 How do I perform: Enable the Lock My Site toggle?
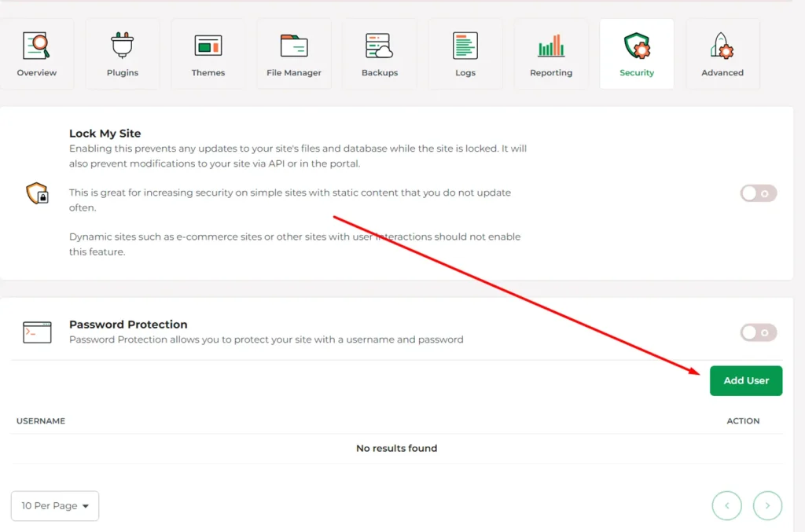(x=759, y=193)
